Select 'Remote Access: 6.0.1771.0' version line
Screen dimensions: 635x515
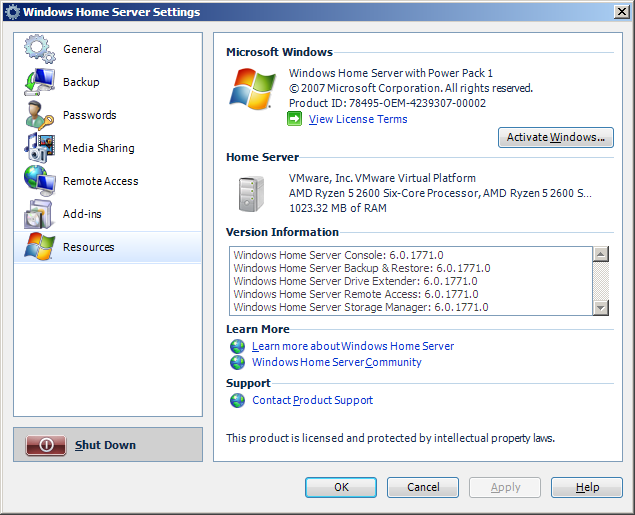356,294
